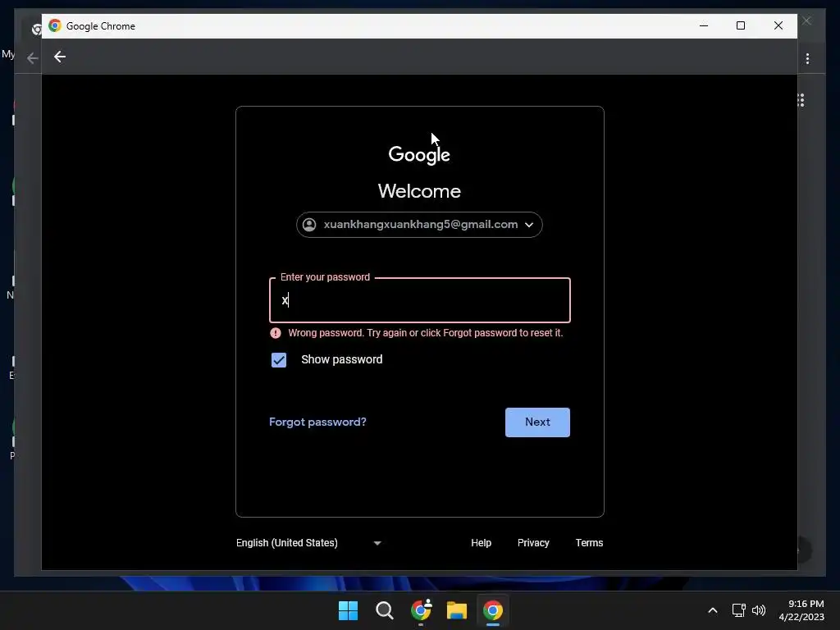The width and height of the screenshot is (840, 630).
Task: Click the back arrow of the background Chrome window
Action: coord(33,58)
